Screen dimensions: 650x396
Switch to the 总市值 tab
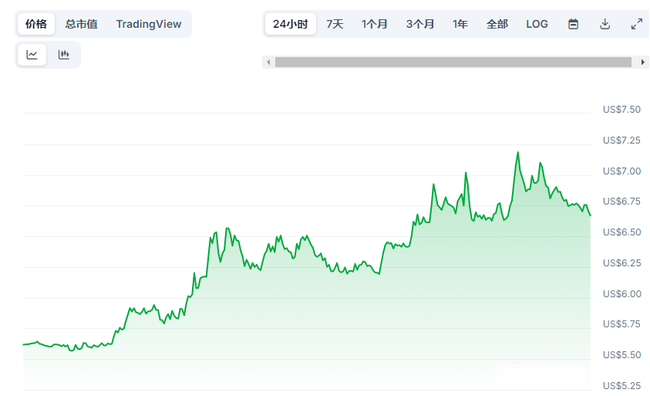point(81,24)
